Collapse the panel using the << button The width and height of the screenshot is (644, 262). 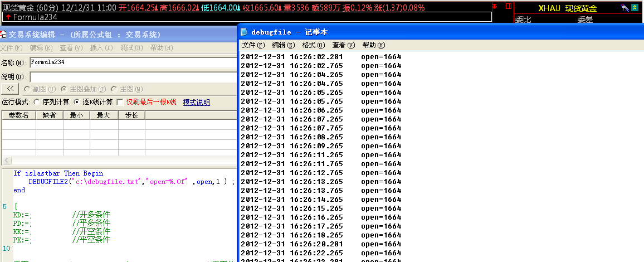pyautogui.click(x=10, y=89)
